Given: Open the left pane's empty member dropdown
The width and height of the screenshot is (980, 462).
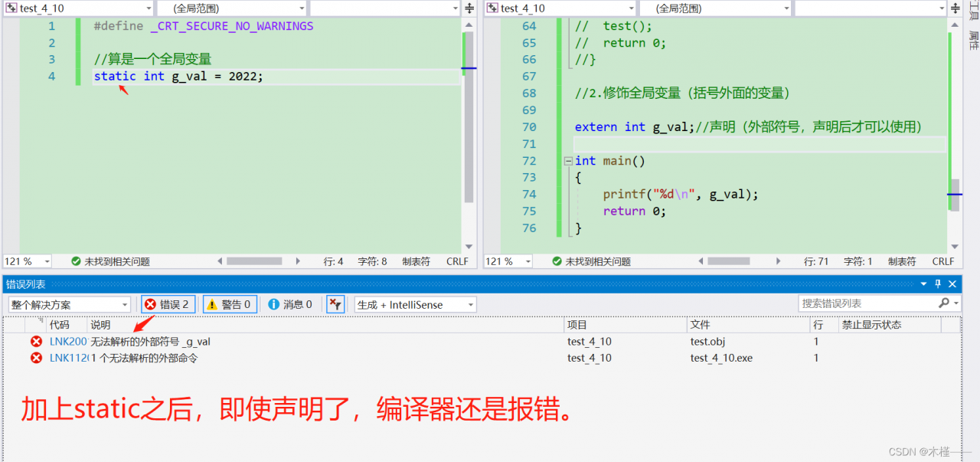Looking at the screenshot, I should point(386,8).
